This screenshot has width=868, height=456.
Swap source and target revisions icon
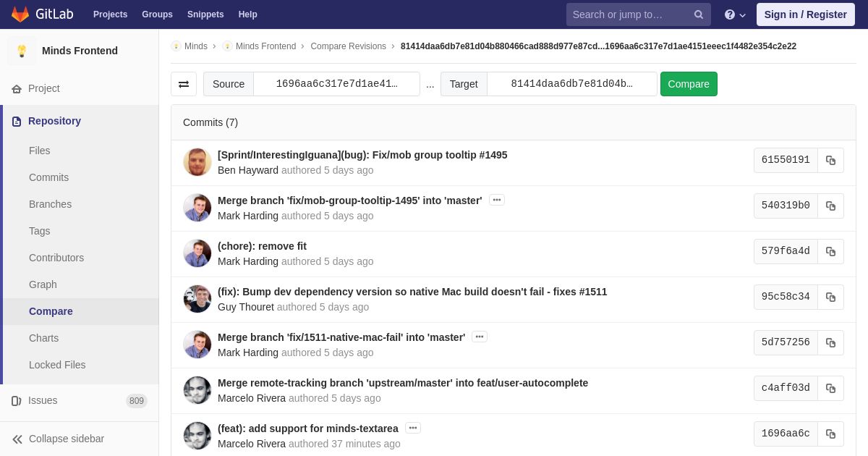(x=184, y=84)
